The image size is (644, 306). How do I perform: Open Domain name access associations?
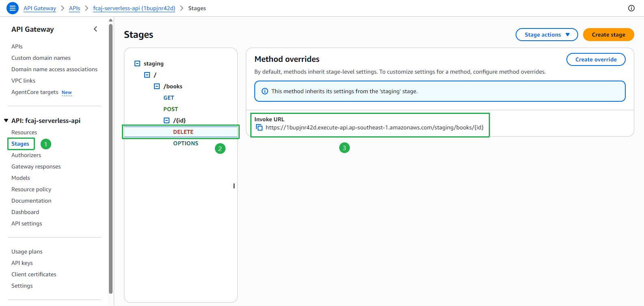54,69
